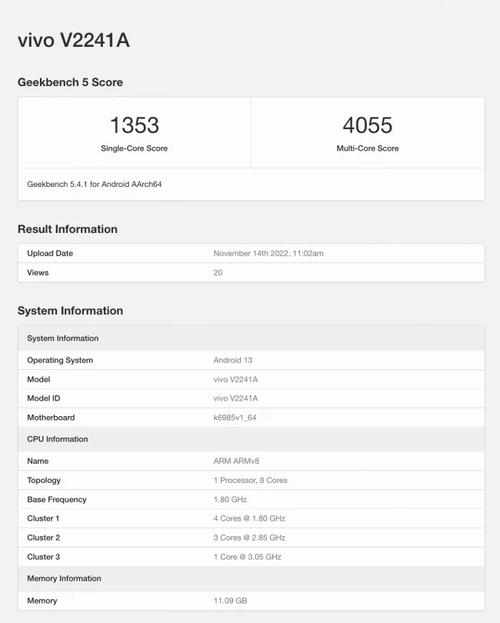Click the Name label under CPU Information
Screen dimensions: 500x623
click(38, 461)
